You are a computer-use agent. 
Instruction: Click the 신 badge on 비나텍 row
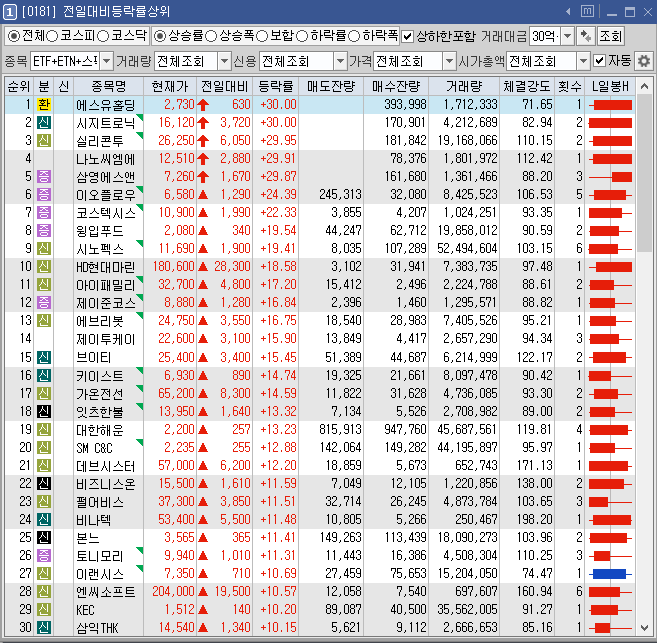[44, 520]
